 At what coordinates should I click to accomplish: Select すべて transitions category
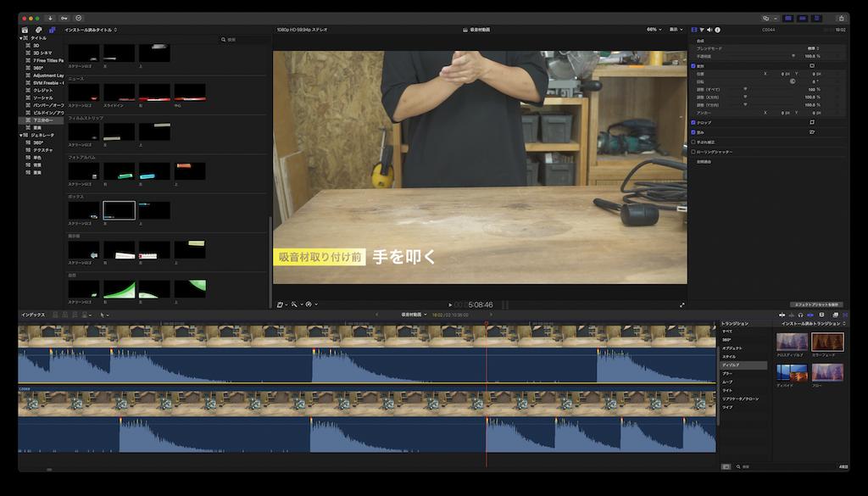[726, 331]
